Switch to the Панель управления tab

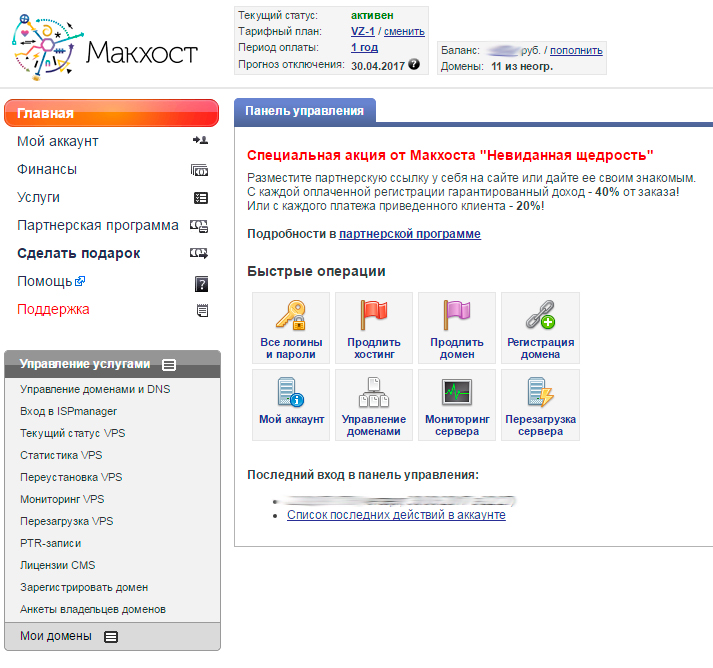pos(304,111)
